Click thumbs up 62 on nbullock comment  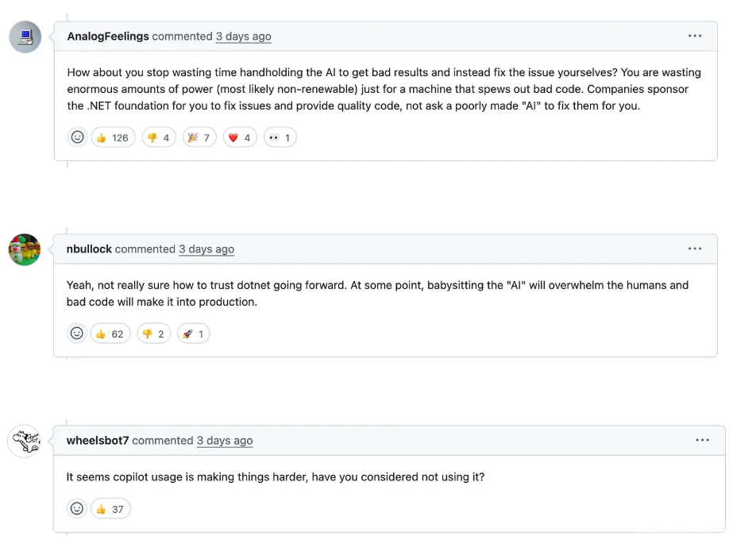click(x=110, y=333)
